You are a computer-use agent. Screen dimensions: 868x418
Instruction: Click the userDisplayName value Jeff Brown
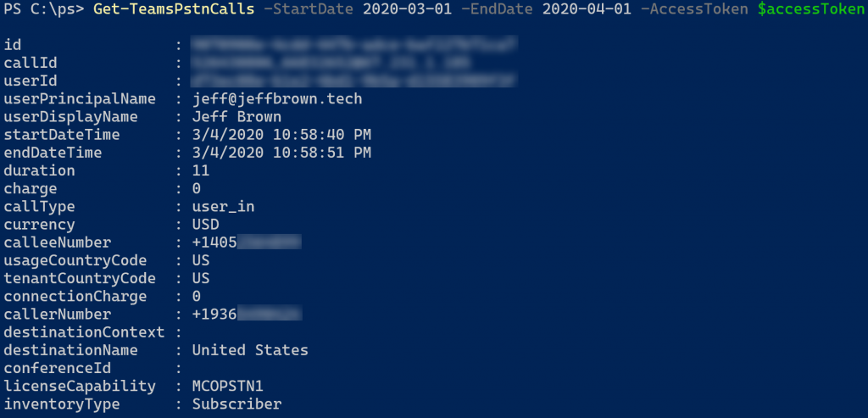236,117
